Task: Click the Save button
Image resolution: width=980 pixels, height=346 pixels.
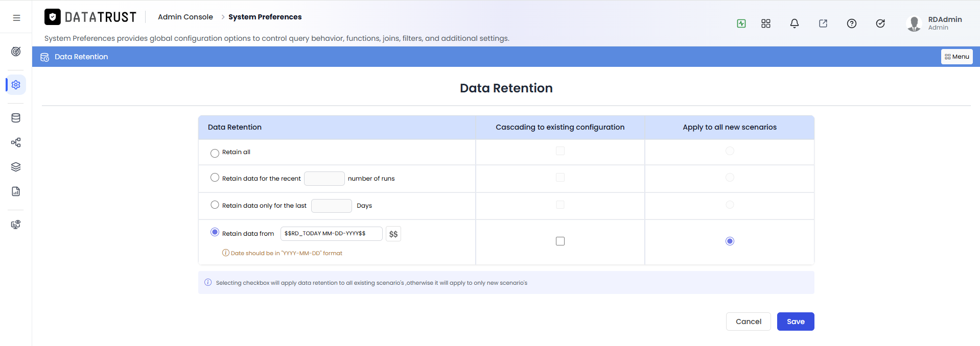Action: (796, 322)
